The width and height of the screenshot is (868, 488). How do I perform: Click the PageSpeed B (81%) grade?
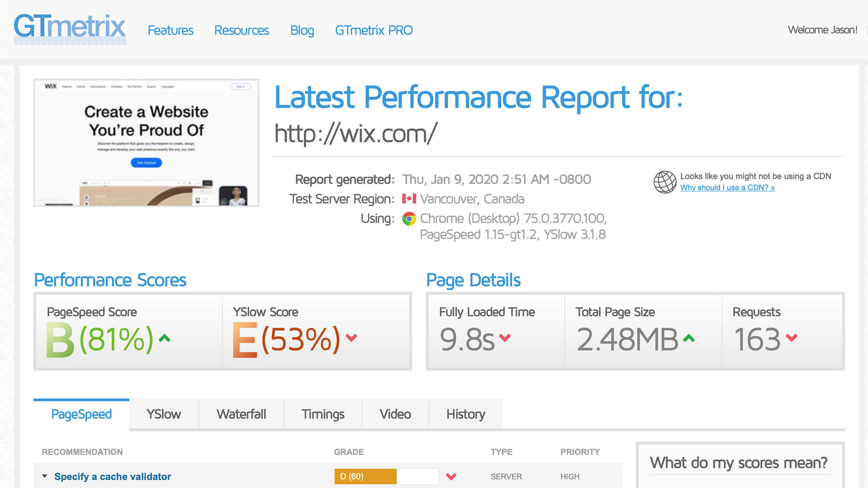100,340
